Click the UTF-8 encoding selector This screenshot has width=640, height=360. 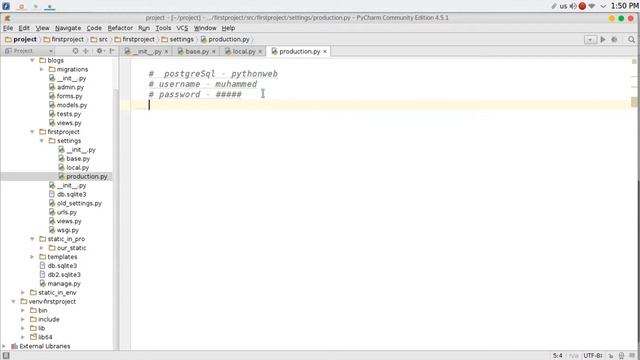click(x=593, y=356)
